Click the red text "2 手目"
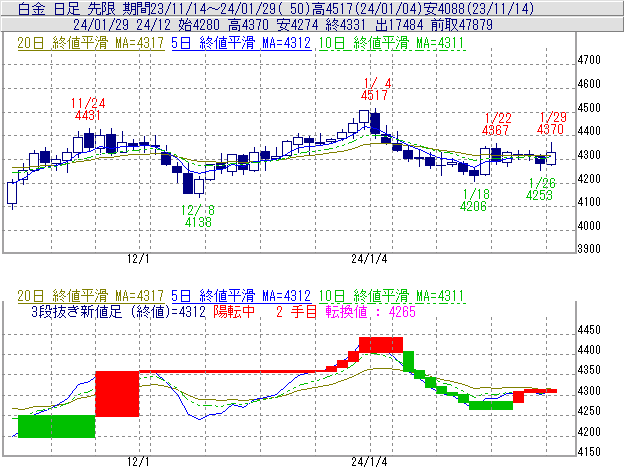This screenshot has width=624, height=475. (296, 311)
